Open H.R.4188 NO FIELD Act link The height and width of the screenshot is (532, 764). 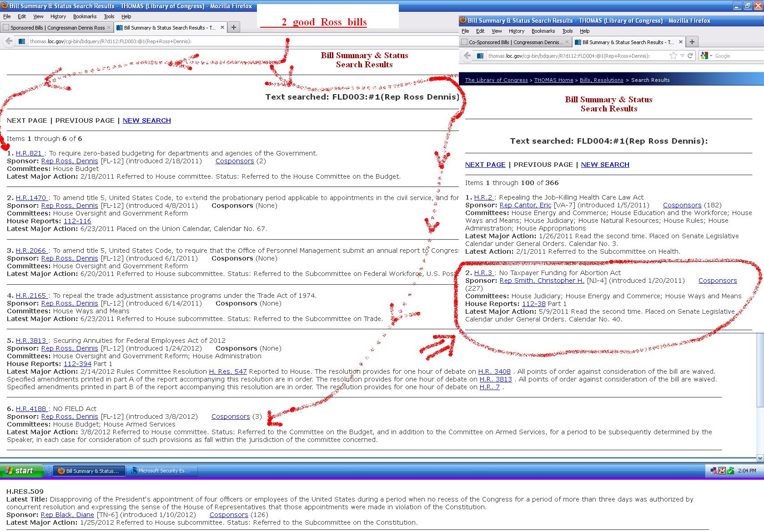(x=31, y=409)
